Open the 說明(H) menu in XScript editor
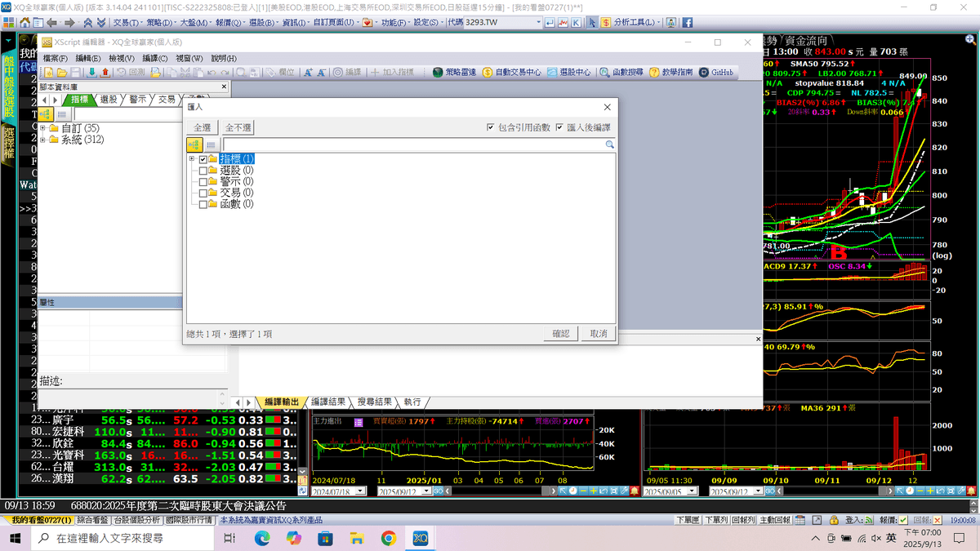Screen dimensions: 980x551 click(224, 59)
